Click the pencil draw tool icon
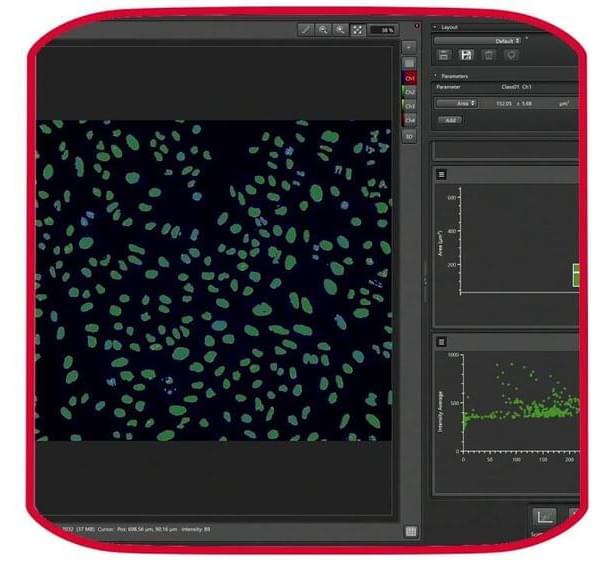Screen dimensions: 612x561 tap(306, 30)
